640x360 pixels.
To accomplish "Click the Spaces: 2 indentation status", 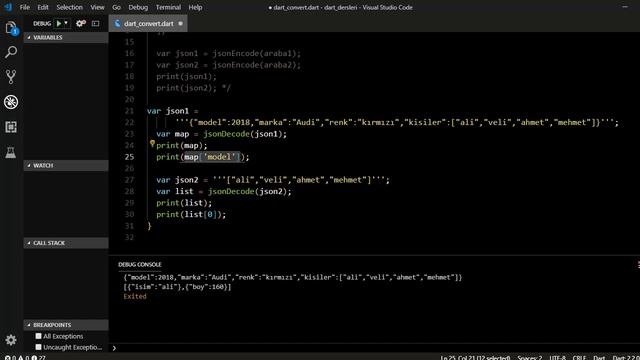I will [x=529, y=358].
